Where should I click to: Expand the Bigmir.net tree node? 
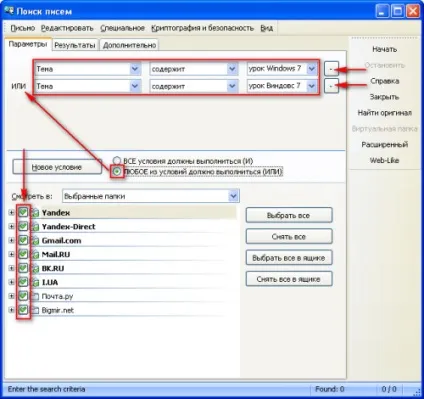coord(11,310)
